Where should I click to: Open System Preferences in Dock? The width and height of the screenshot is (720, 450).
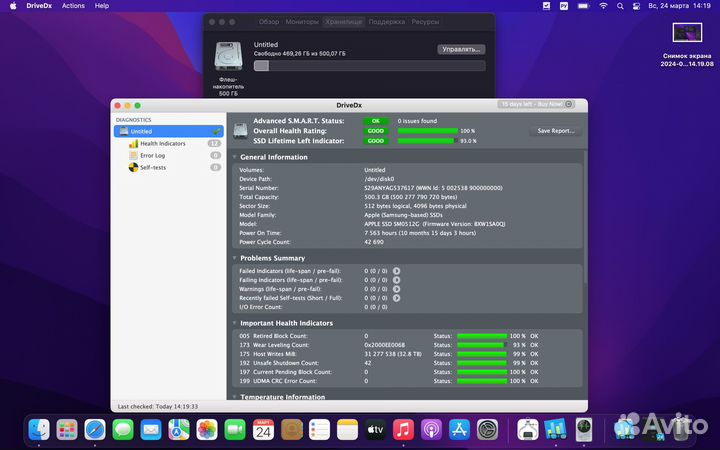tap(488, 430)
